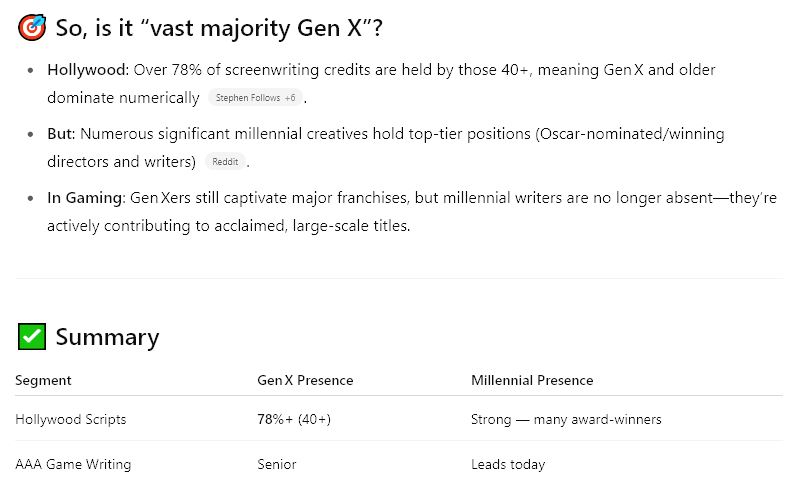Image resolution: width=810 pixels, height=487 pixels.
Task: Click the bold "But:" bullet label
Action: 61,134
